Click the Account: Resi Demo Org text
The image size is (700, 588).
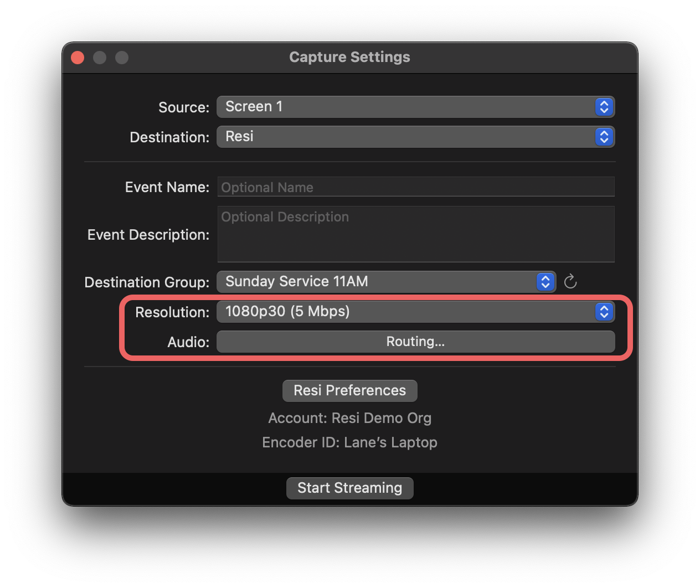pyautogui.click(x=349, y=418)
